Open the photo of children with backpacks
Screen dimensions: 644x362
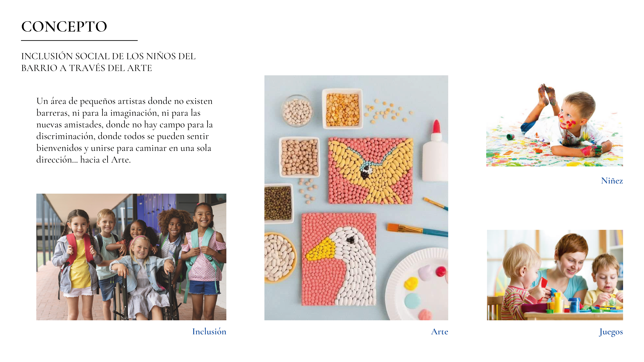pos(131,257)
